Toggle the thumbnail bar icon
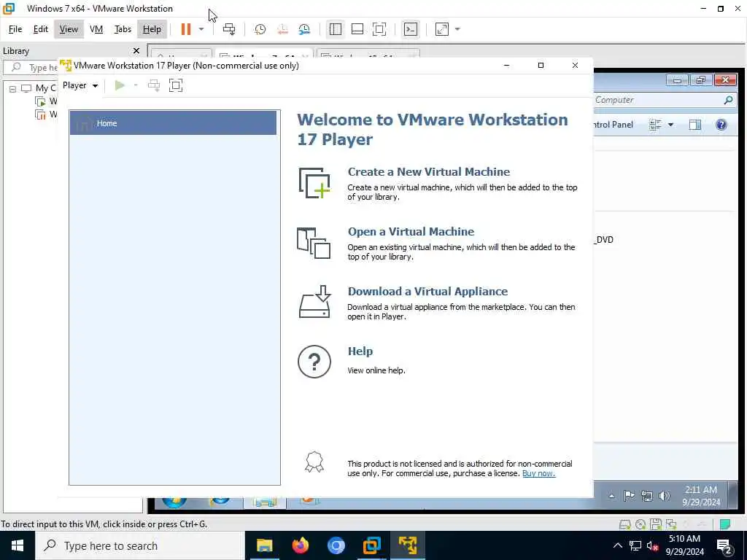The image size is (747, 560). click(357, 29)
